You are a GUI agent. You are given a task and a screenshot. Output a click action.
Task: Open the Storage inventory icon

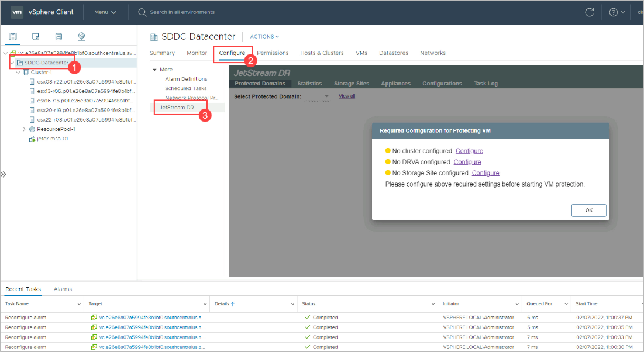[x=58, y=37]
